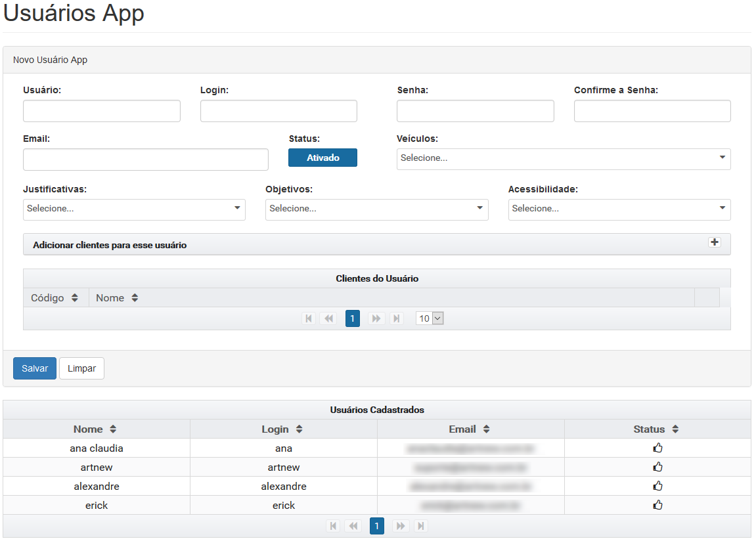756x543 pixels.
Task: Focus the Senha input field
Action: coord(476,111)
